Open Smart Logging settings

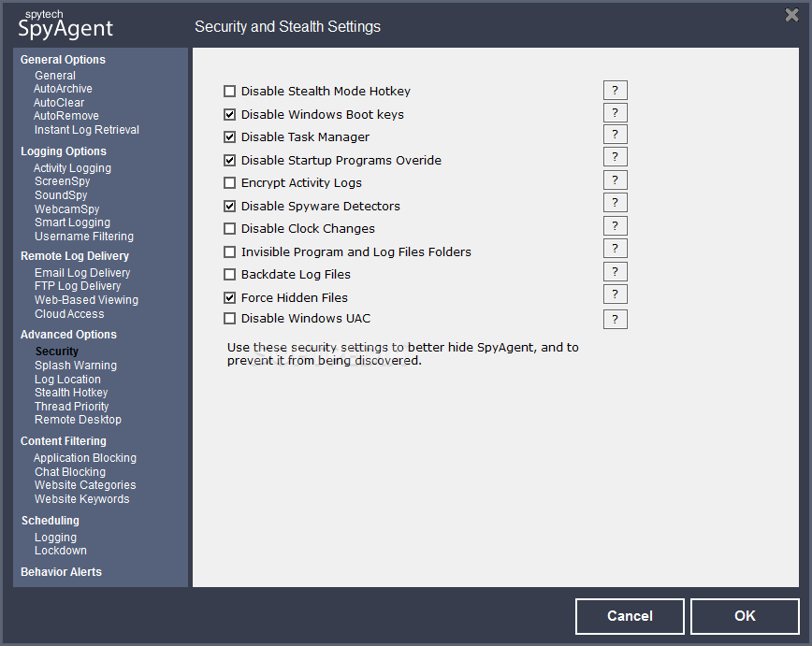[72, 223]
